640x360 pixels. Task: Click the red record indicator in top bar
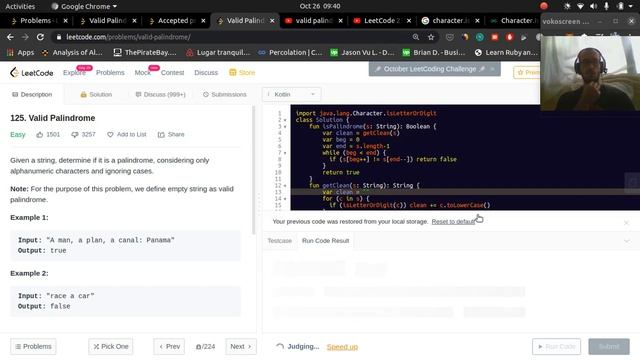pyautogui.click(x=544, y=6)
